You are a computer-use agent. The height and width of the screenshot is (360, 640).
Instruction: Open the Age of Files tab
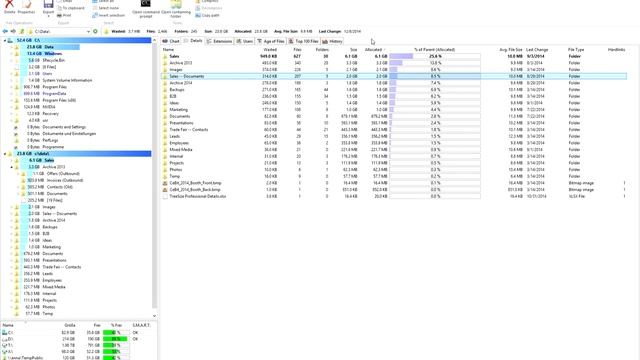[271, 41]
